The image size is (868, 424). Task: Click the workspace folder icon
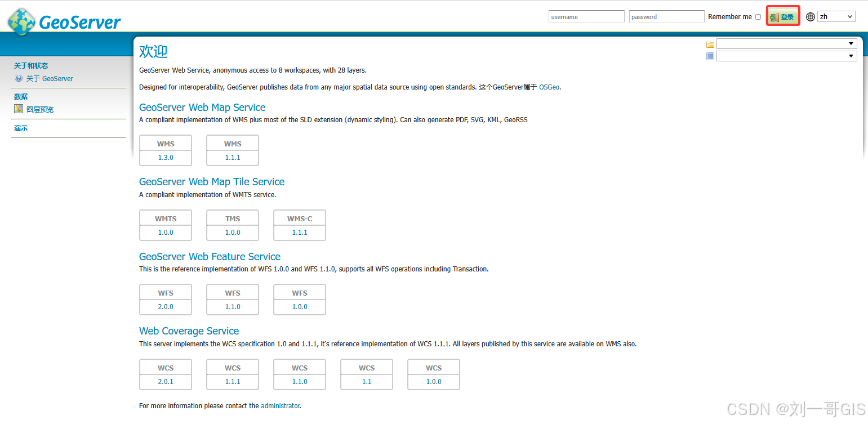click(x=710, y=44)
